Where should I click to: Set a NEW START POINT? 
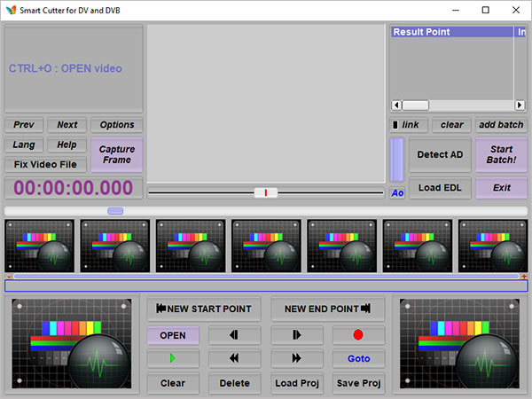click(x=204, y=309)
